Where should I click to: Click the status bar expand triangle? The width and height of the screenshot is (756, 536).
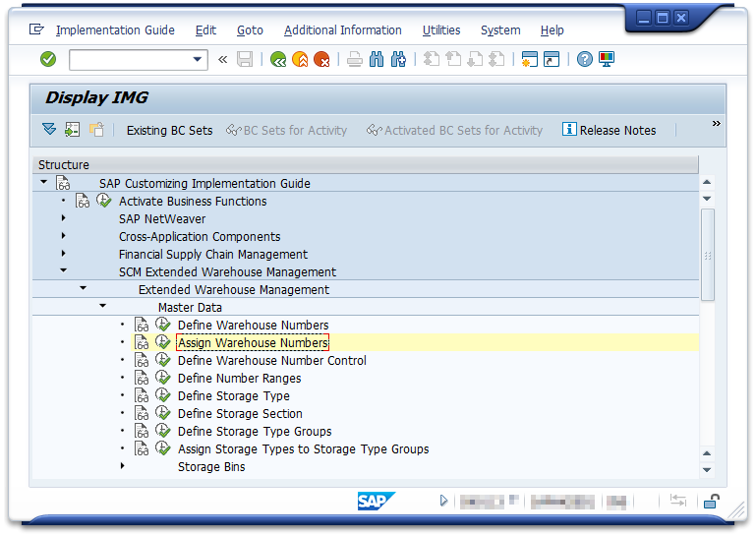(443, 501)
